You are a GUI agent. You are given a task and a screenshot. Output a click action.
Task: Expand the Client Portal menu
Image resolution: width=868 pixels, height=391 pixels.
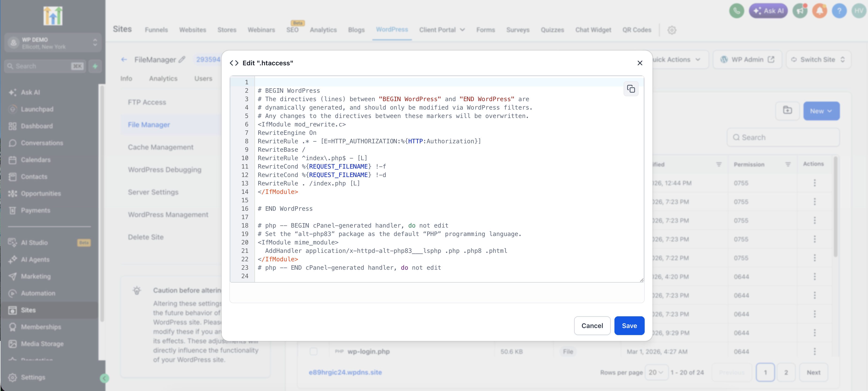[442, 30]
